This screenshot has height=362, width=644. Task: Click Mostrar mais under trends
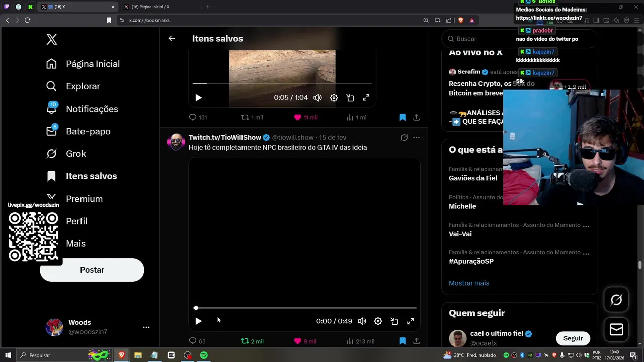(469, 283)
